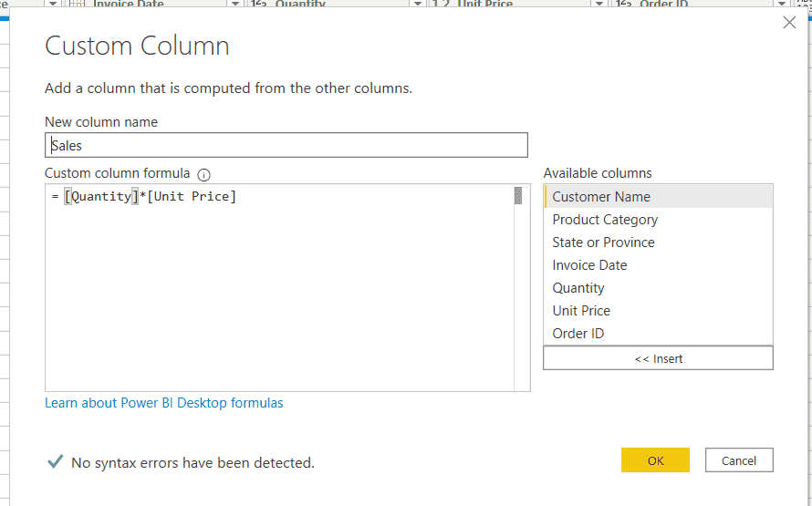The height and width of the screenshot is (506, 812).
Task: Open Learn about Power BI Desktop formulas link
Action: (163, 403)
